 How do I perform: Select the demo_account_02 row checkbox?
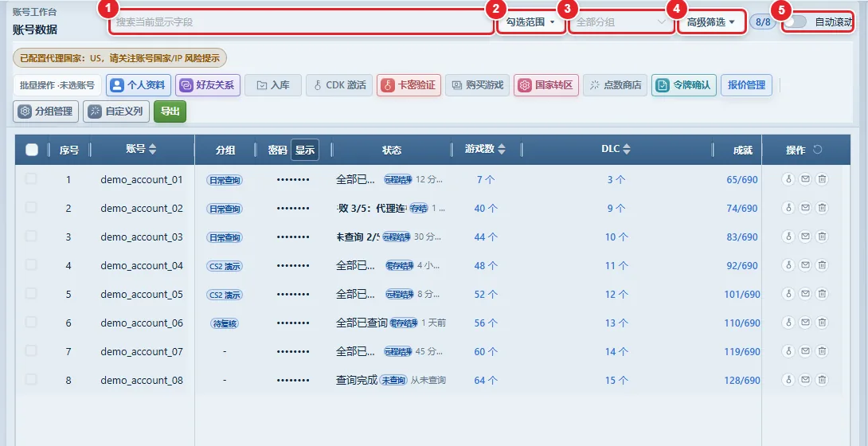pyautogui.click(x=31, y=207)
